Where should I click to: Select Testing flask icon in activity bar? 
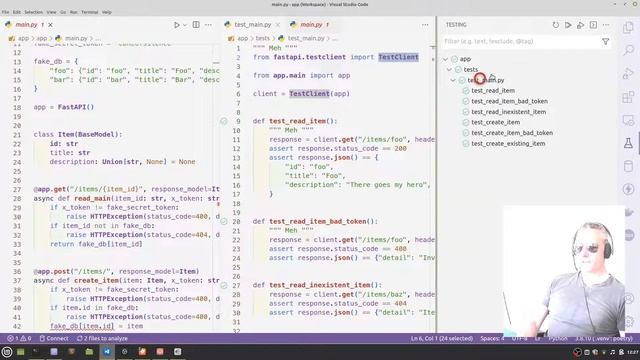click(x=628, y=143)
